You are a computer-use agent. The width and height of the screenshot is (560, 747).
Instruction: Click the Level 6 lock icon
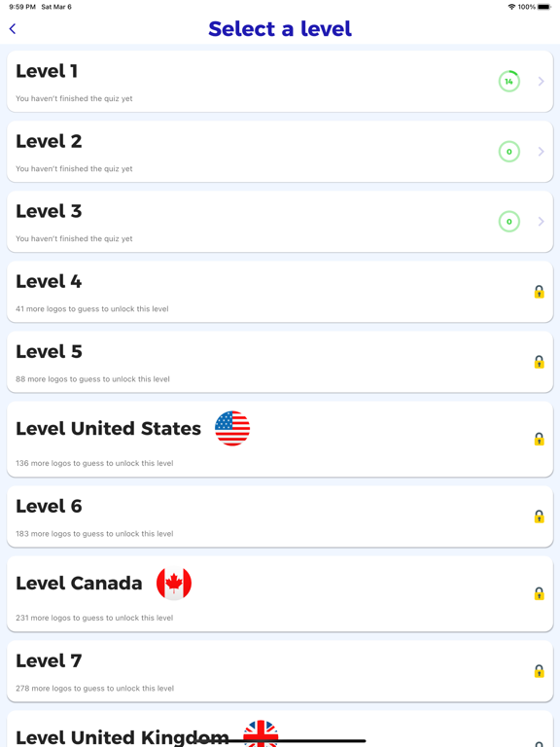click(539, 516)
